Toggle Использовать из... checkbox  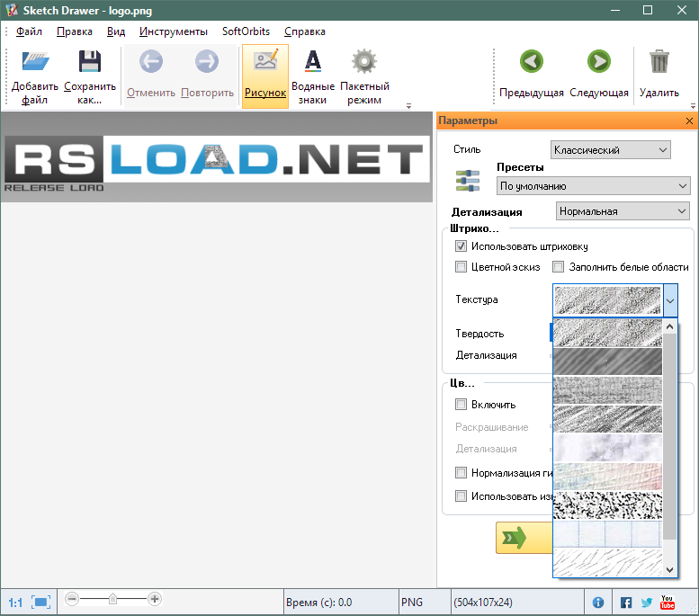(461, 495)
